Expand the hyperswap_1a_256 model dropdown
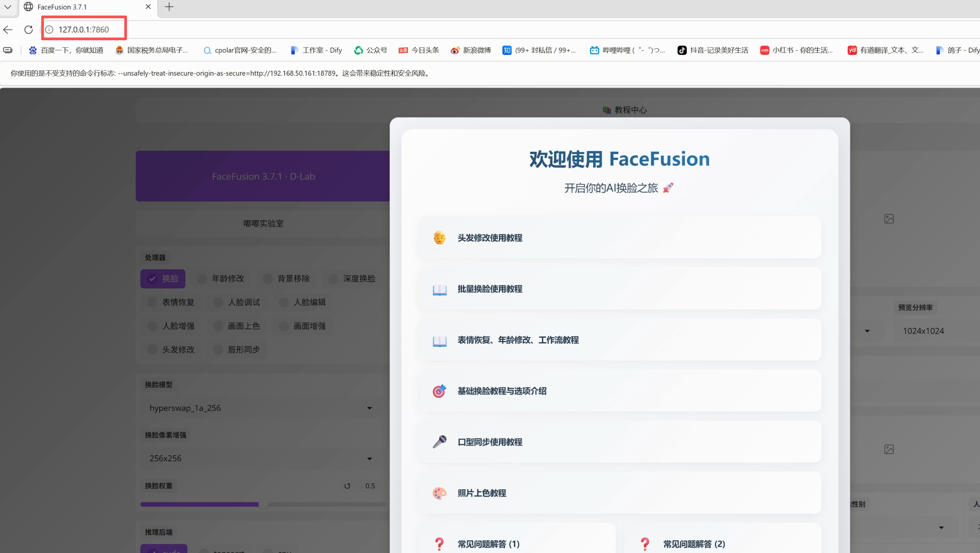The width and height of the screenshot is (980, 553). 261,408
